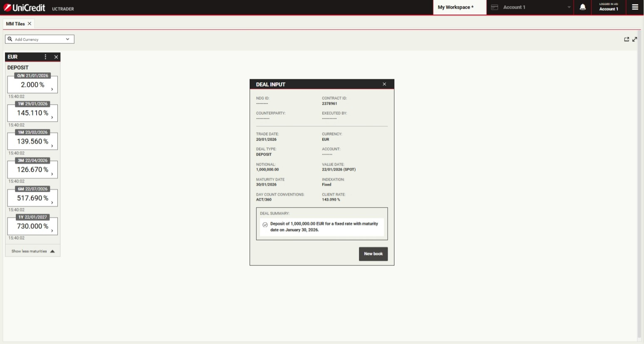644x344 pixels.
Task: Click the fullscreen expand arrows icon
Action: (635, 39)
